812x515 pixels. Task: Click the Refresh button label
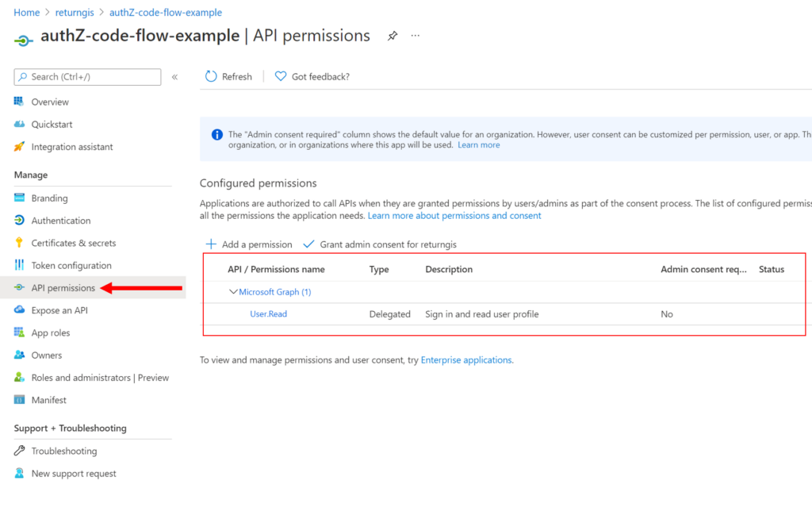(x=236, y=77)
